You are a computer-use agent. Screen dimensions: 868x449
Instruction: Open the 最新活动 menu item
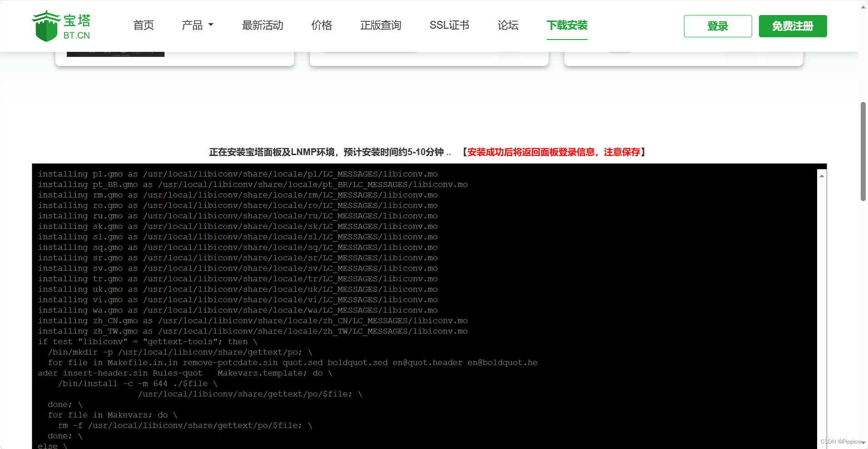pos(263,25)
